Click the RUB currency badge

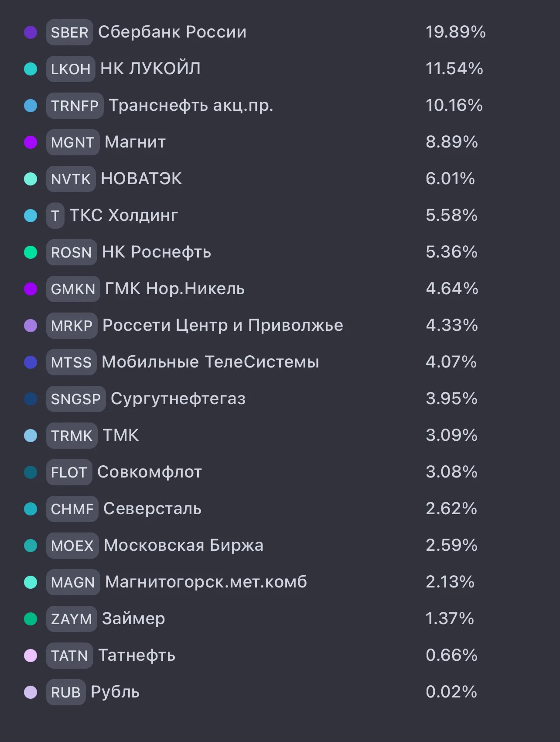tap(66, 692)
